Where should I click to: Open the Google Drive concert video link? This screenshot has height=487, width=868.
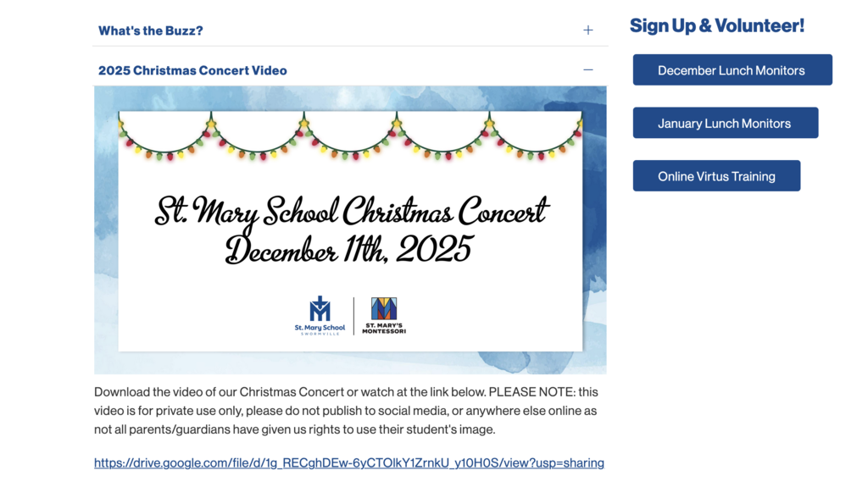[x=348, y=463]
